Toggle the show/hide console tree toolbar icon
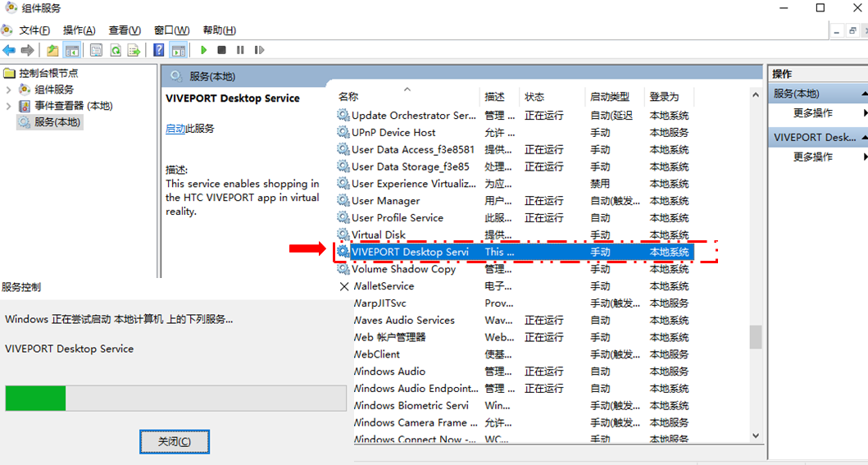 72,50
